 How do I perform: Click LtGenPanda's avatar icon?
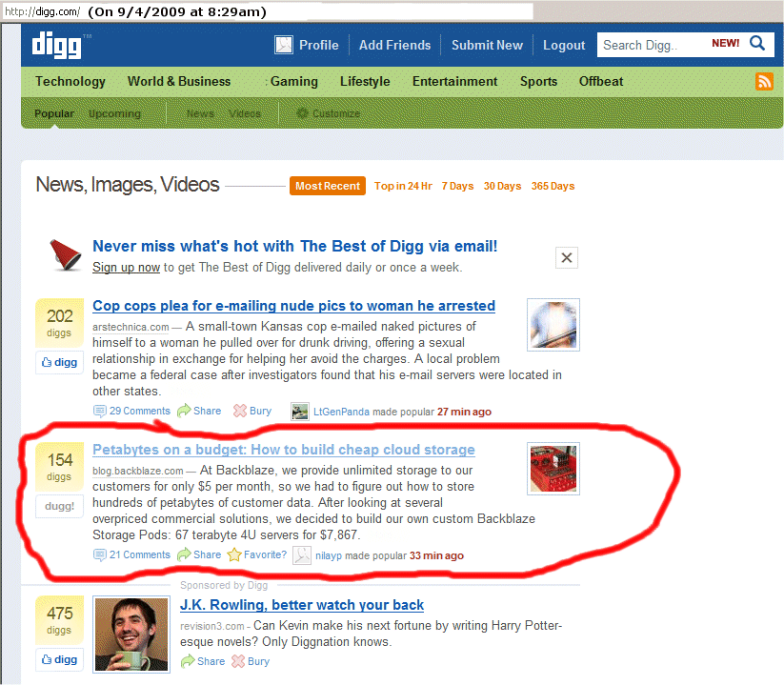tap(299, 412)
